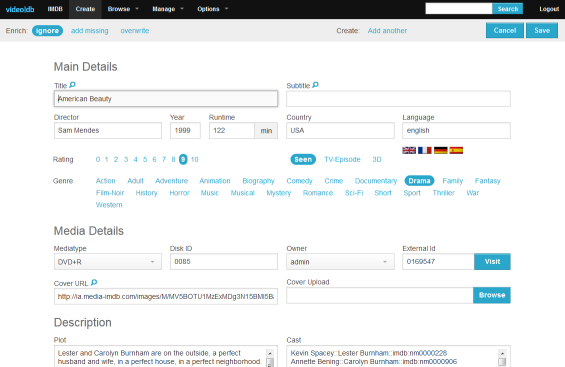Toggle the Mystery genre
Viewport: 565px width, 367px height.
(279, 193)
